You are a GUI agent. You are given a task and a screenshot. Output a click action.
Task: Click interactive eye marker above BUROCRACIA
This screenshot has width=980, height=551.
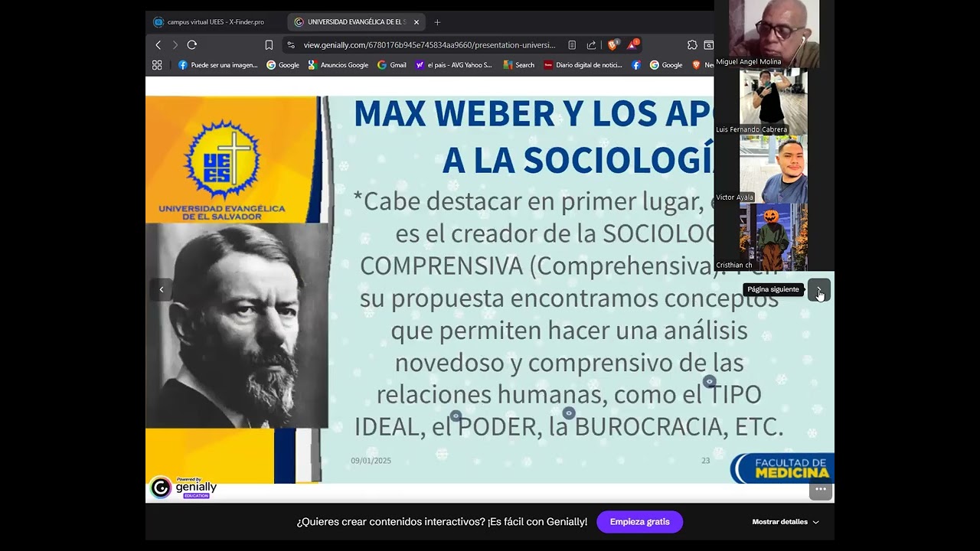(568, 413)
